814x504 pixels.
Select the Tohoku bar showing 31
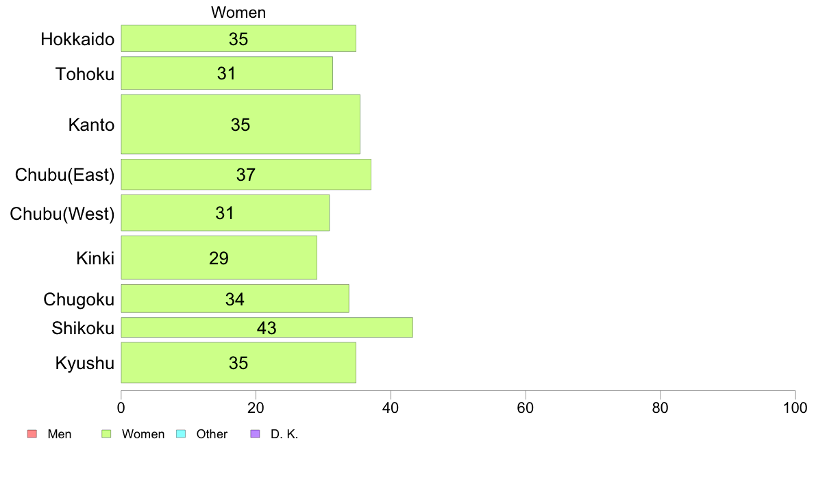click(227, 73)
